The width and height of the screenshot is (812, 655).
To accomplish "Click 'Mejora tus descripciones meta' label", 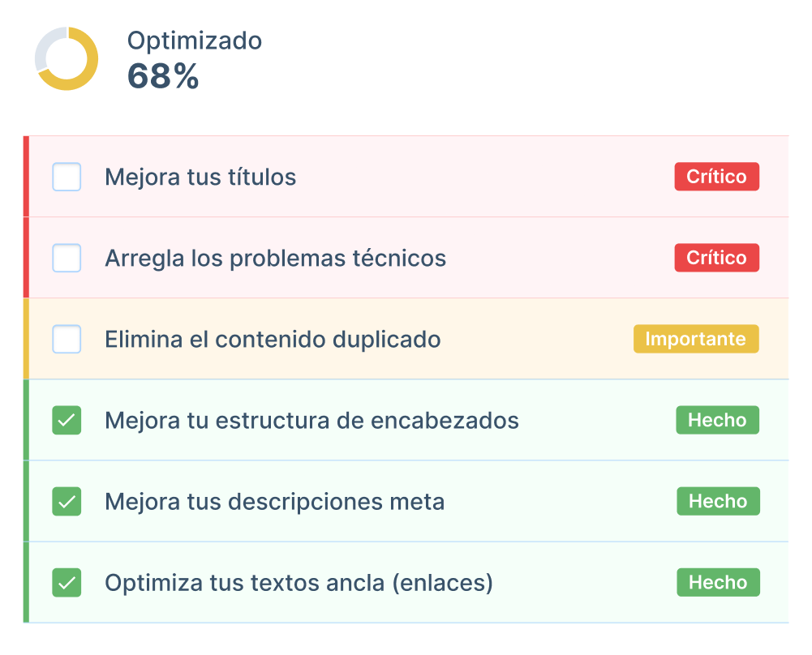I will click(274, 501).
